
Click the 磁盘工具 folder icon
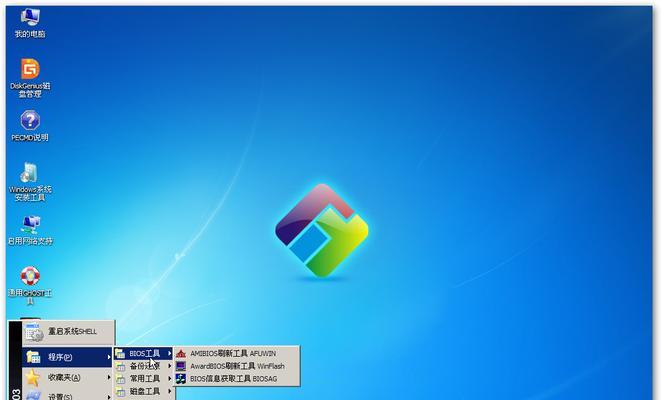[x=120, y=392]
